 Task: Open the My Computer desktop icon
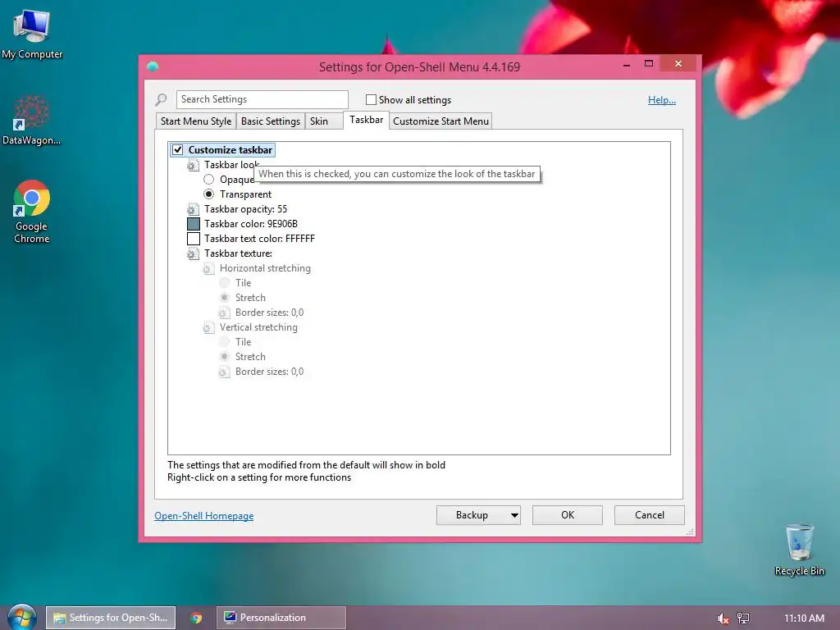(32, 34)
